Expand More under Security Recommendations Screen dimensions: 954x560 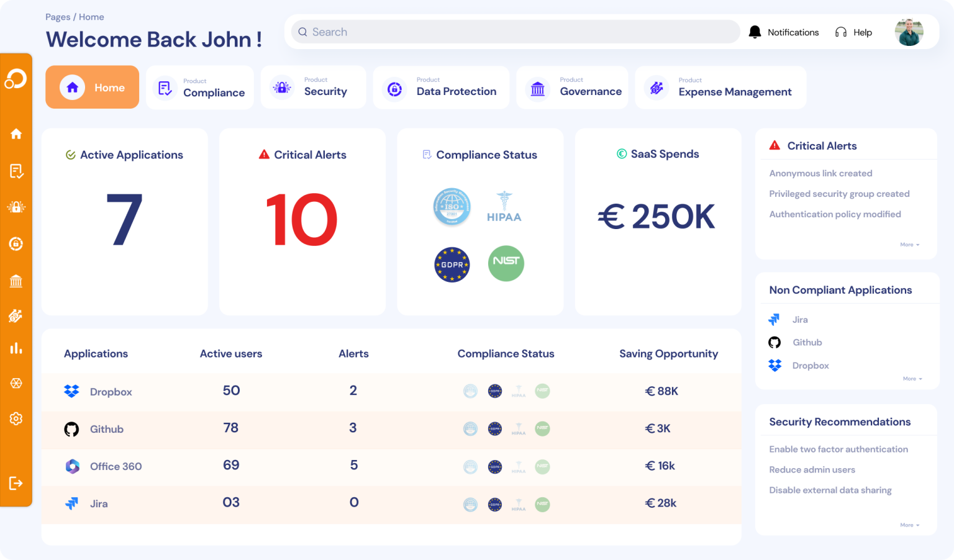click(909, 525)
